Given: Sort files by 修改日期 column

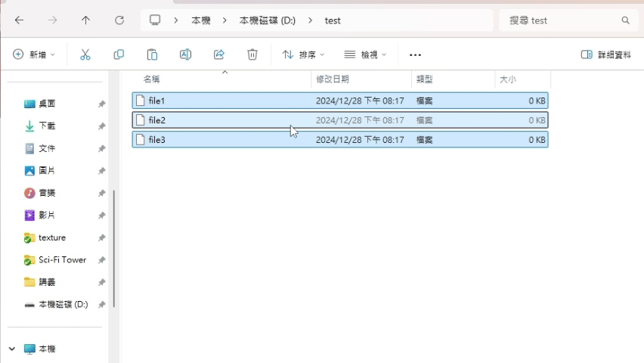Looking at the screenshot, I should (x=333, y=79).
